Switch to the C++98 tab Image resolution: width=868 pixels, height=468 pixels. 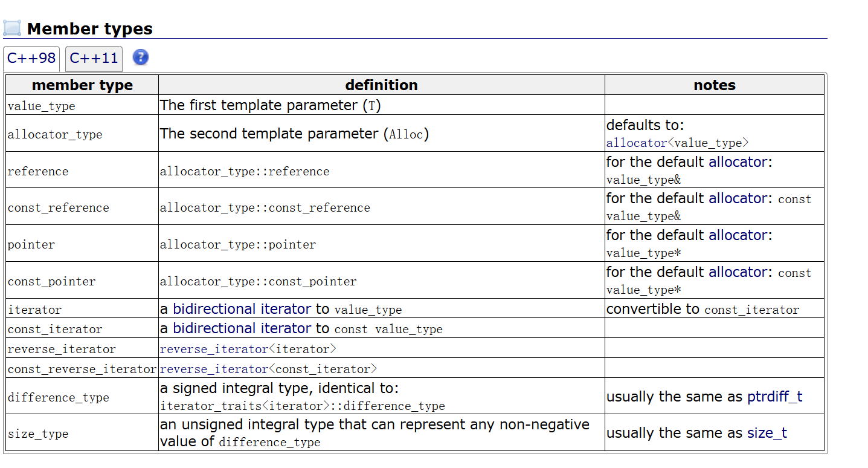coord(31,59)
